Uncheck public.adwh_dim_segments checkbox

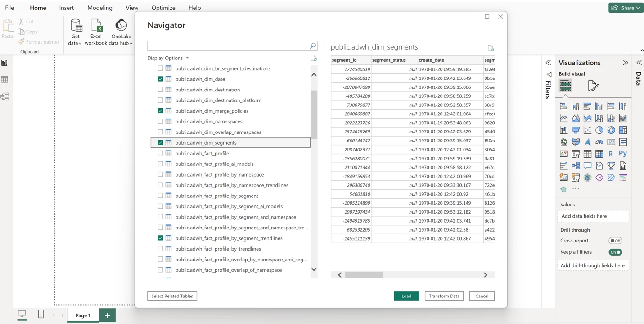[x=160, y=142]
